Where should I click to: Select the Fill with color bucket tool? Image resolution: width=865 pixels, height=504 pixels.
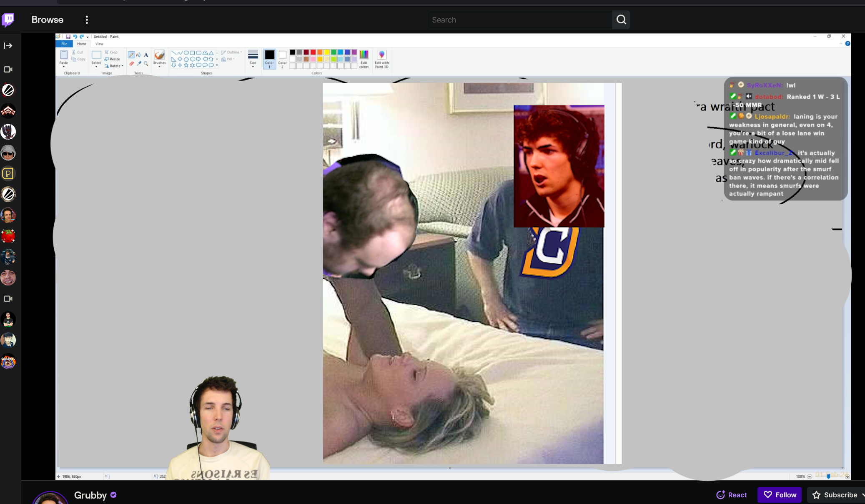[139, 55]
